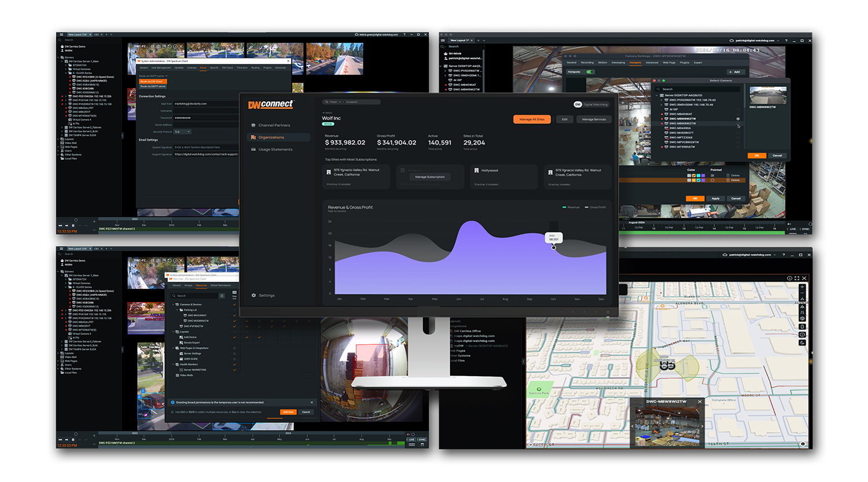Jump to start in top-left playback controls
Image resolution: width=868 pixels, height=482 pixels.
pyautogui.click(x=60, y=226)
